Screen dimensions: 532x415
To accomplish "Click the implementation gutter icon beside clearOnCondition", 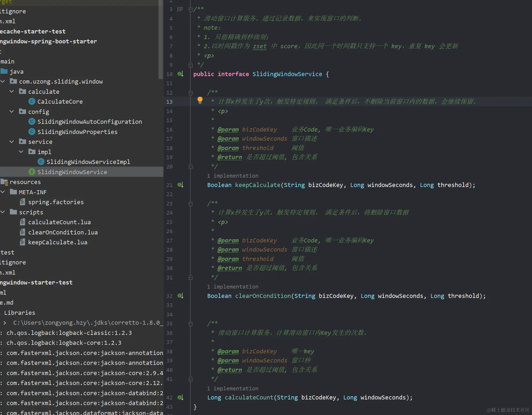I will click(x=180, y=296).
